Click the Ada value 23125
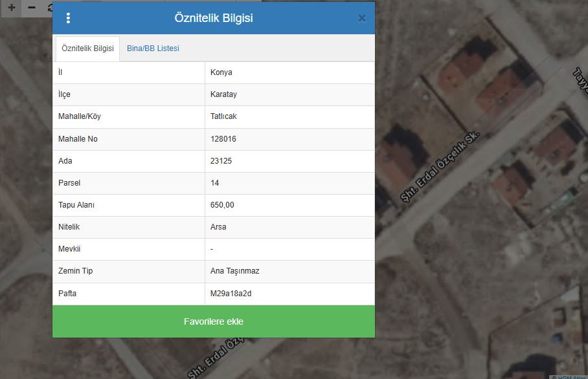 point(221,161)
